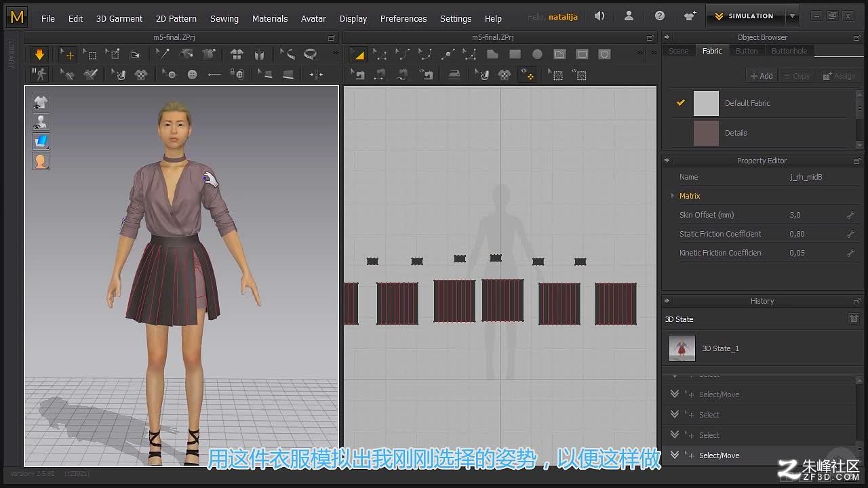Mute sound with the speaker icon
Viewport: 868px width, 488px height.
[599, 16]
